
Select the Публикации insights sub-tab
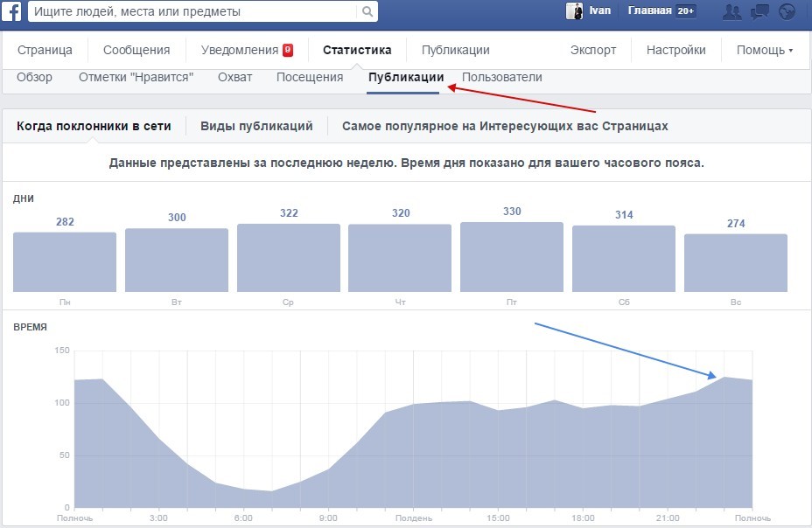tap(406, 78)
